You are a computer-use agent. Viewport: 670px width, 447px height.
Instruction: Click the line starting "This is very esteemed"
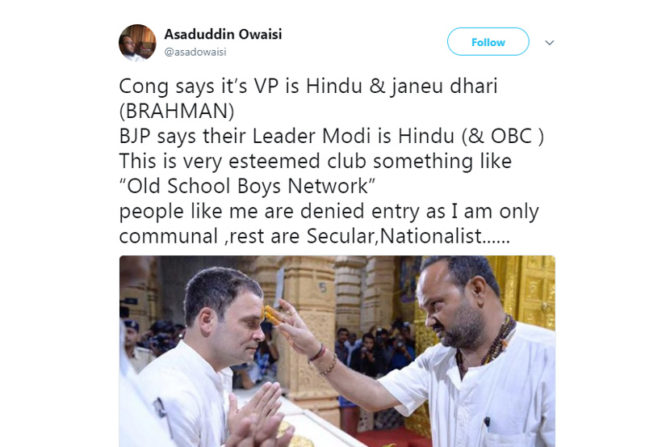click(315, 161)
